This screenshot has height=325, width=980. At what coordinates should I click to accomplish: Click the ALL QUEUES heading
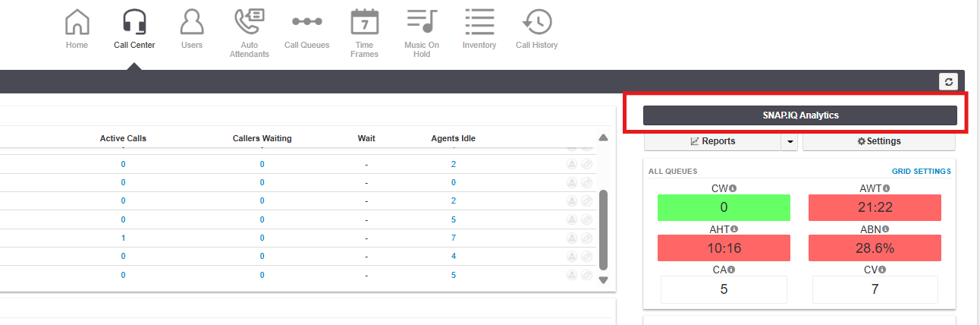click(x=673, y=172)
